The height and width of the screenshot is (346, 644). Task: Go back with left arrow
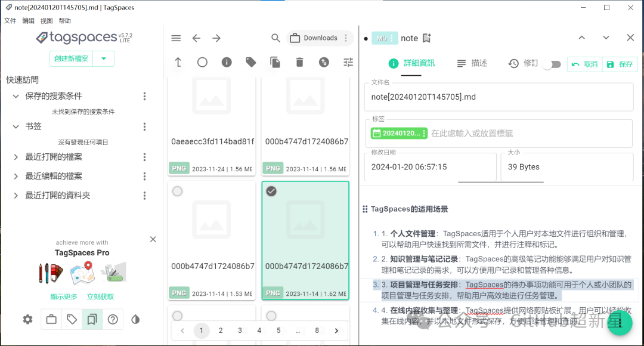(196, 38)
